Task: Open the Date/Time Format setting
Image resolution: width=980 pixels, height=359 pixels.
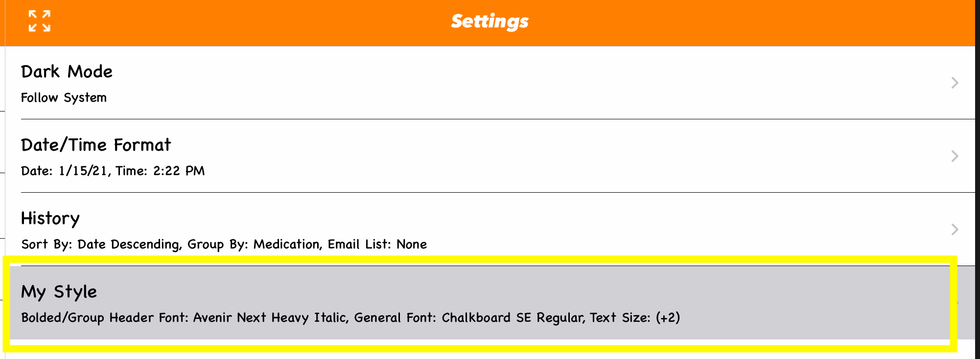Action: 96,145
